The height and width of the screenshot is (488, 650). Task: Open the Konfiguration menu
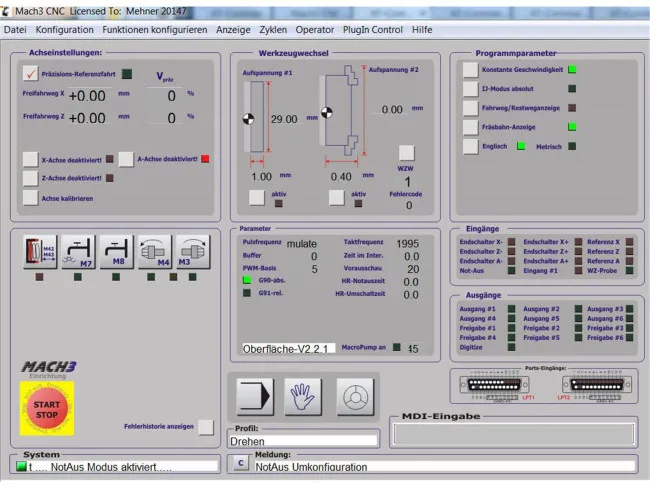click(x=64, y=30)
